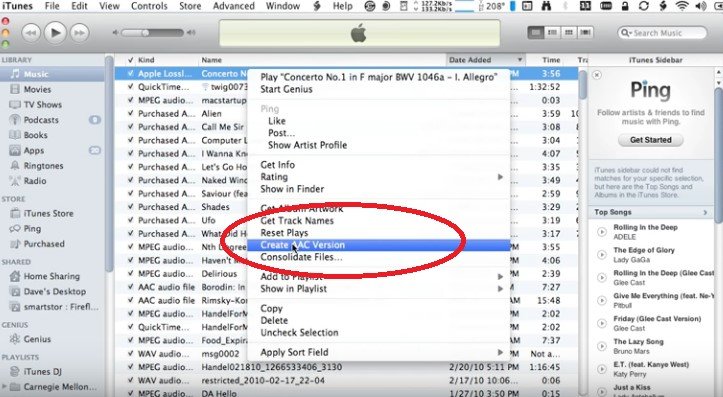
Task: Open Genius in the sidebar
Action: [37, 339]
